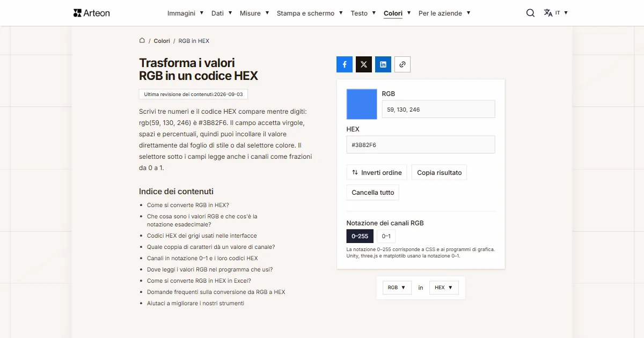The image size is (644, 338).
Task: Click the Colori breadcrumb link
Action: tap(162, 41)
